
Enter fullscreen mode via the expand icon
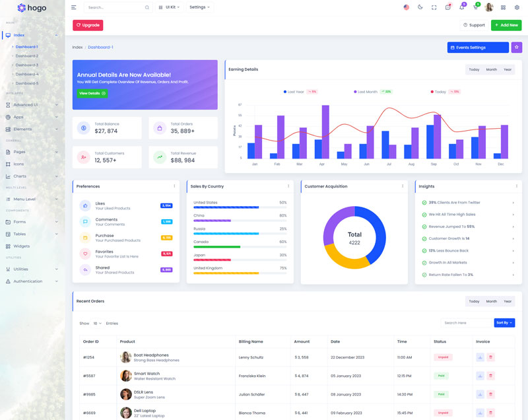pyautogui.click(x=434, y=7)
